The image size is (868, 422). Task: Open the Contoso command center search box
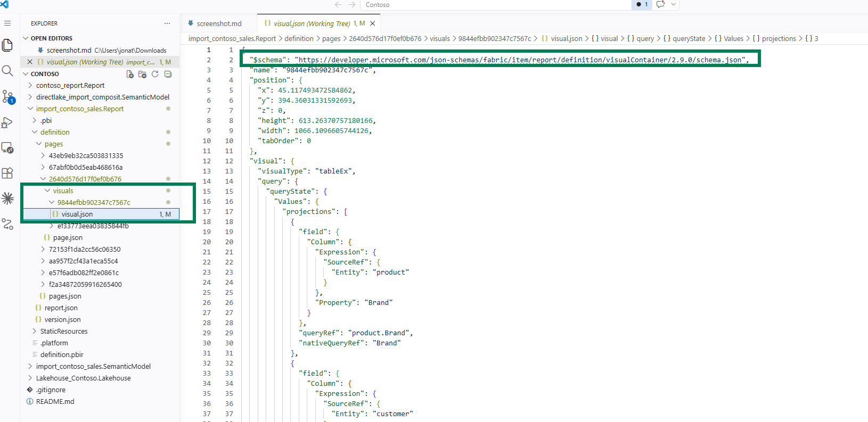495,5
